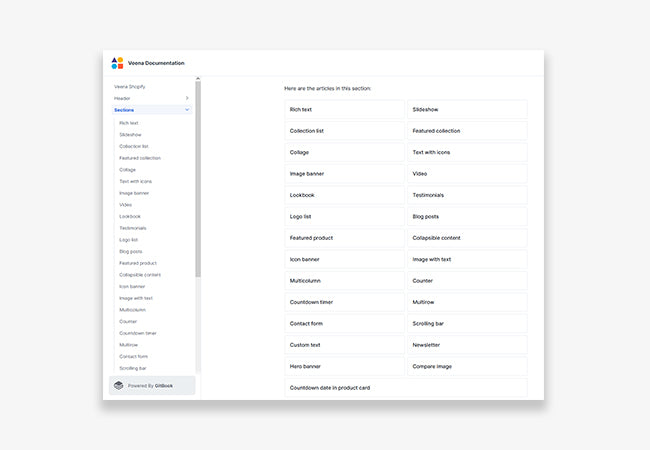Collapse the Sections sidebar group chevron
The height and width of the screenshot is (450, 650).
[187, 110]
